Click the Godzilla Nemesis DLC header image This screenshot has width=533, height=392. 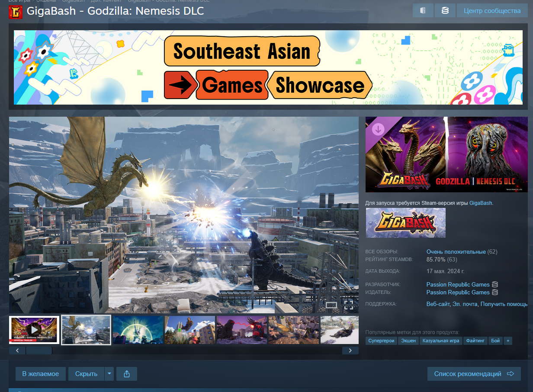point(446,154)
